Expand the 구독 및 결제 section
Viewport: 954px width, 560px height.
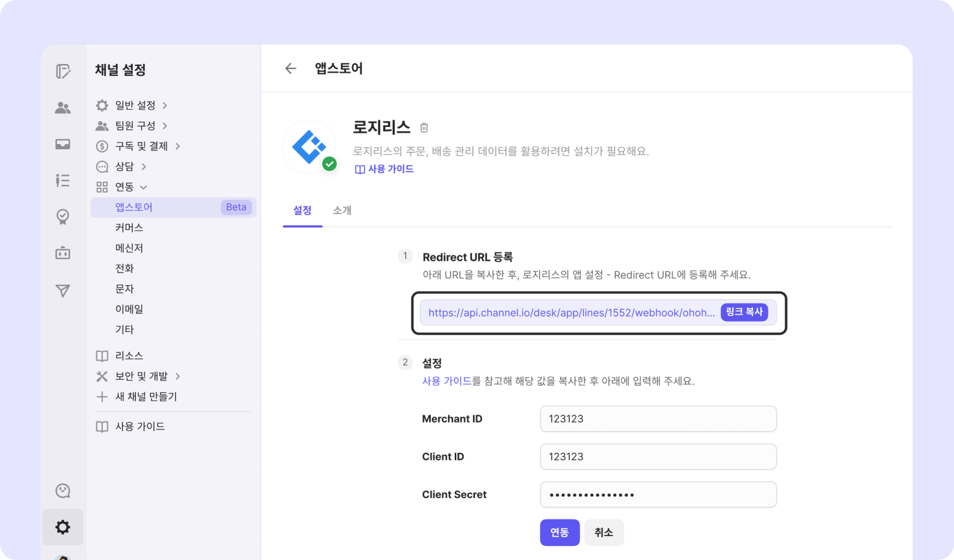(x=142, y=146)
